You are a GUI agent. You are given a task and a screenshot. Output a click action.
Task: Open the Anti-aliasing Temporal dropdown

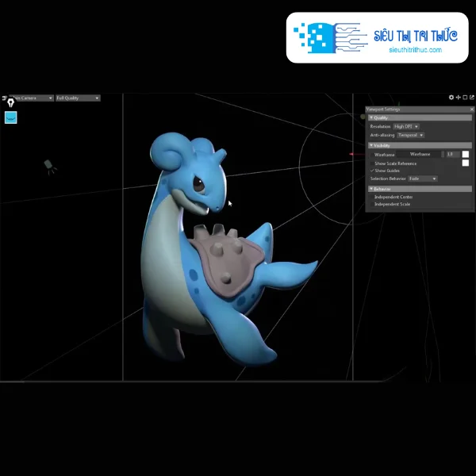tap(410, 135)
